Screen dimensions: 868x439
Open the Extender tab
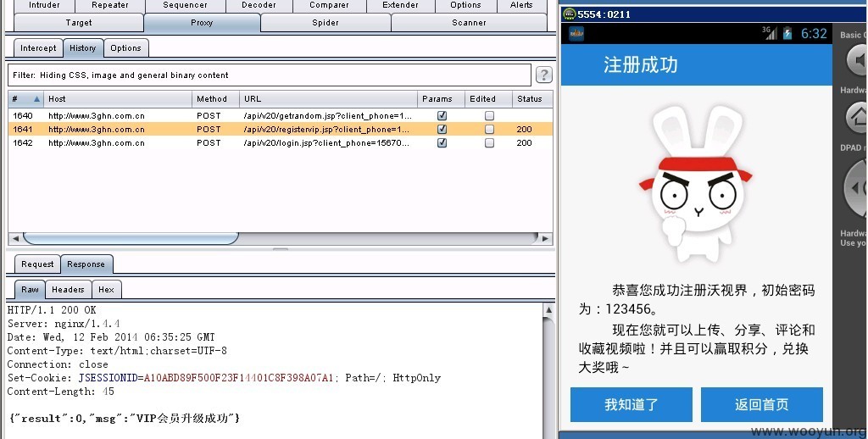[x=400, y=6]
